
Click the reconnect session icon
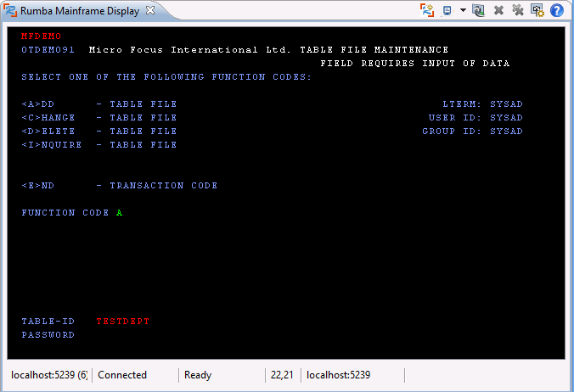pos(479,10)
